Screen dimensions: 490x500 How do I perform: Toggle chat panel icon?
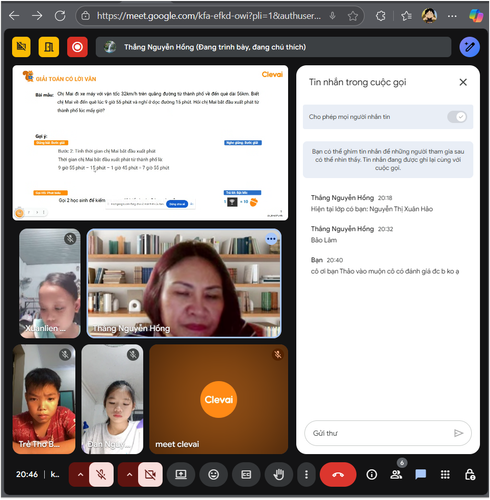click(421, 474)
